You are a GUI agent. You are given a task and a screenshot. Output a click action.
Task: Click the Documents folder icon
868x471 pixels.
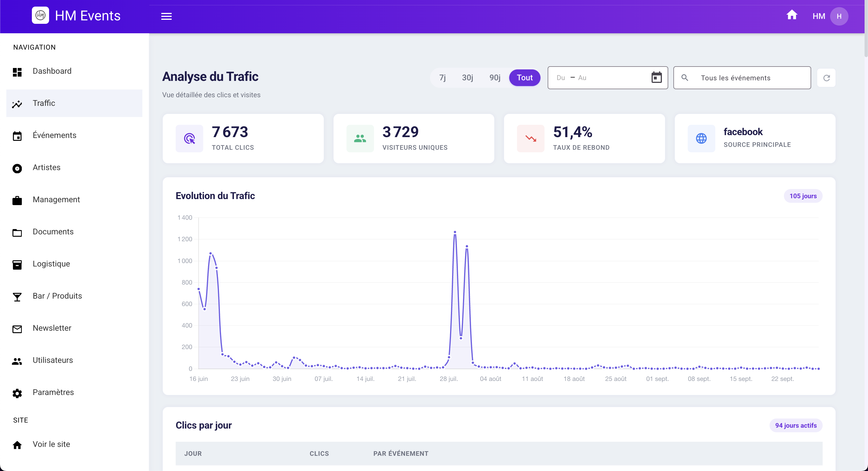click(17, 233)
